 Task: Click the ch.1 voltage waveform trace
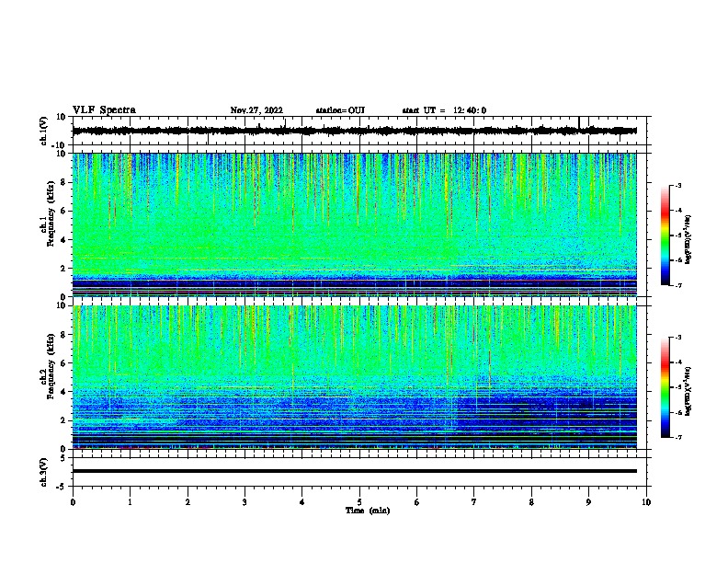[354, 131]
